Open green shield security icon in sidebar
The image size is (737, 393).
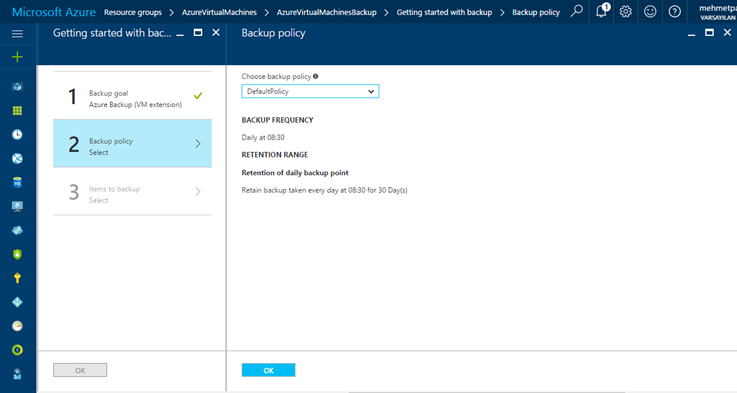coord(17,254)
